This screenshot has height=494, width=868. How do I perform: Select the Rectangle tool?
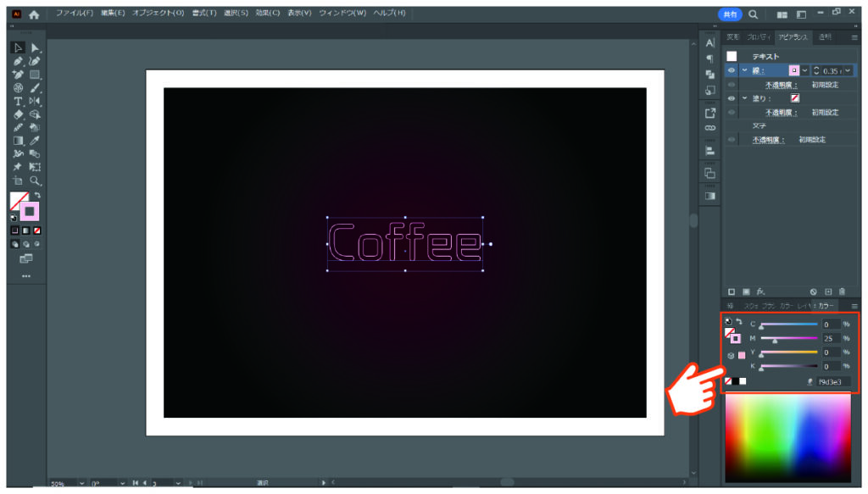pyautogui.click(x=35, y=74)
